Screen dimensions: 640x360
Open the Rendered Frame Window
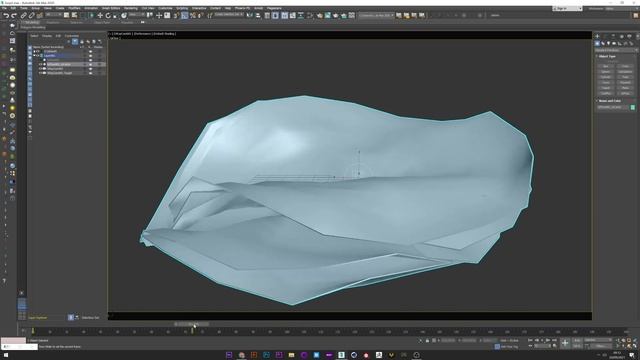(327, 15)
